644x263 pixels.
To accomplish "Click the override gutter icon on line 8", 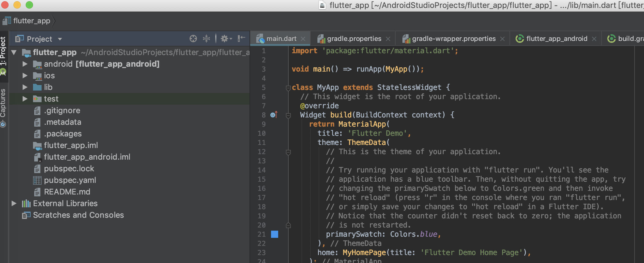I will point(274,115).
